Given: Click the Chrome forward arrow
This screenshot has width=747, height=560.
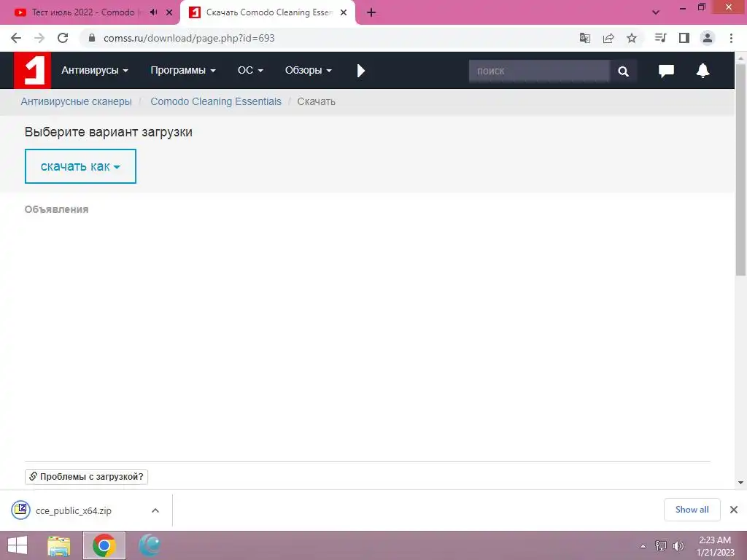Looking at the screenshot, I should point(39,38).
